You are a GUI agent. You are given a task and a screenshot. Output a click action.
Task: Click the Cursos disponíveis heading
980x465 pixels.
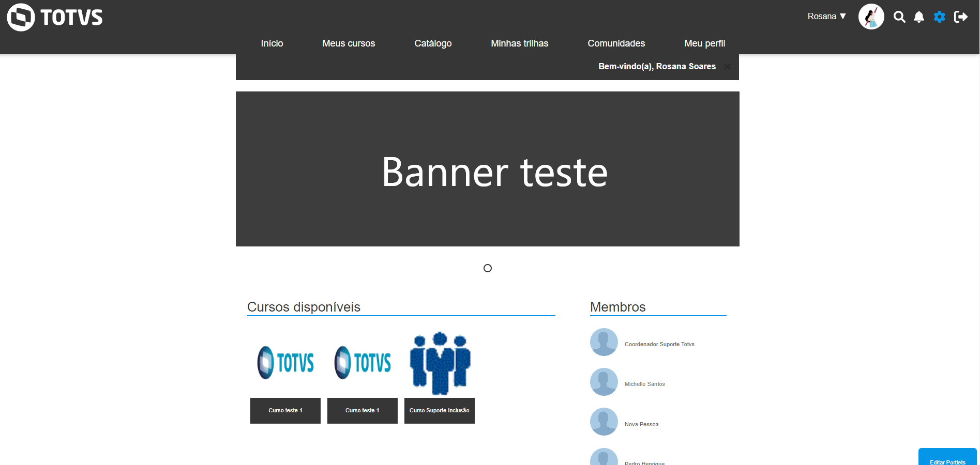point(304,307)
